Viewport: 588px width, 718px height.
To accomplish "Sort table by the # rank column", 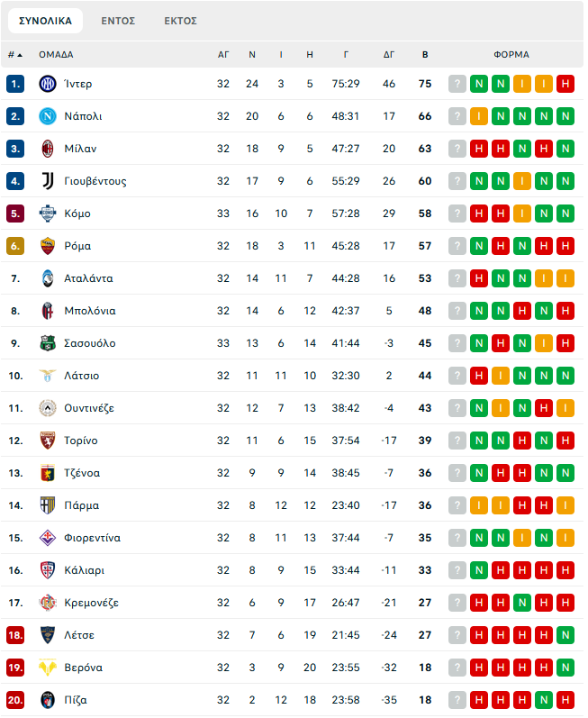I will point(15,55).
